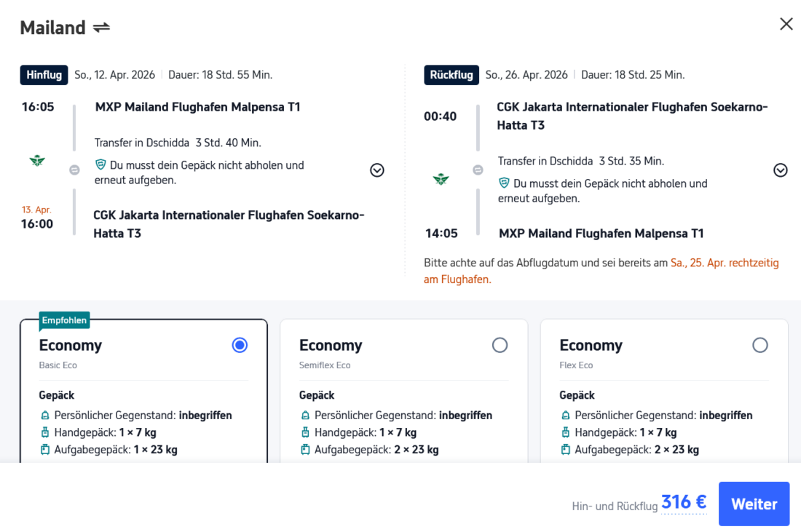Click the shield icon in return transfer note
This screenshot has height=532, width=801.
point(504,183)
